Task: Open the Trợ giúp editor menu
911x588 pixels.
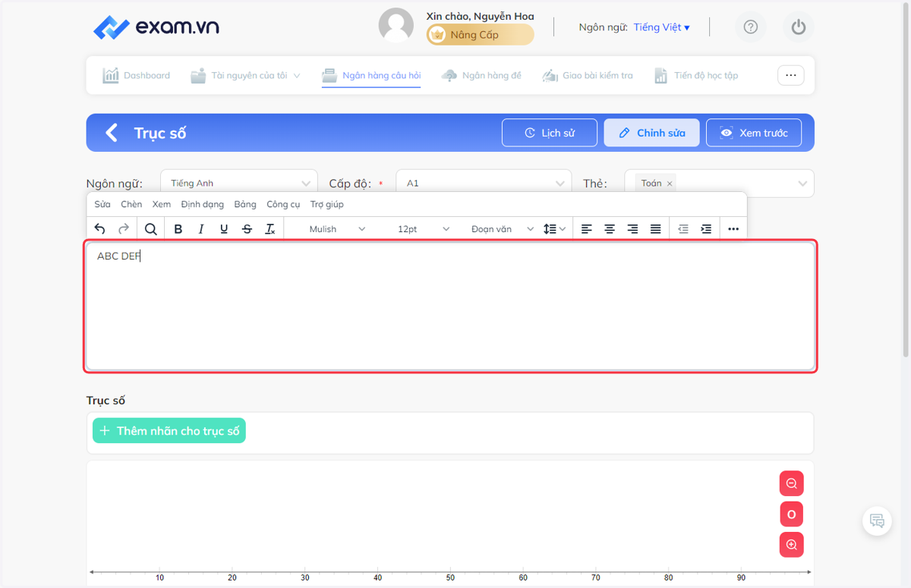Action: pos(327,204)
